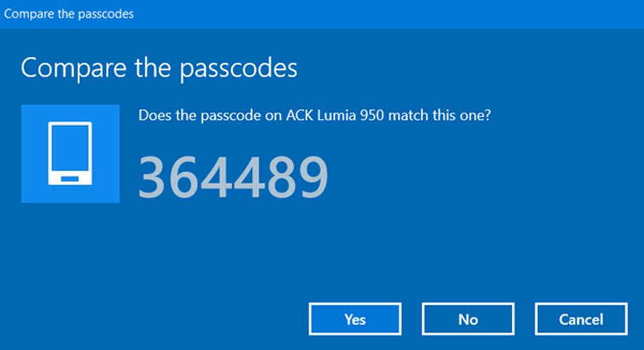Click the phone icon's home button bar
The image size is (644, 350).
click(x=70, y=179)
